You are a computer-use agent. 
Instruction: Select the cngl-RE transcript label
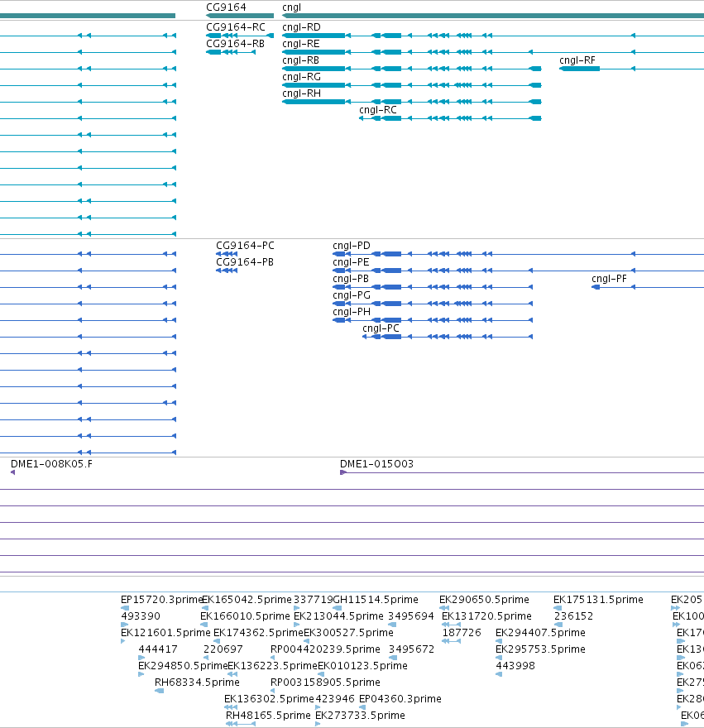click(301, 44)
